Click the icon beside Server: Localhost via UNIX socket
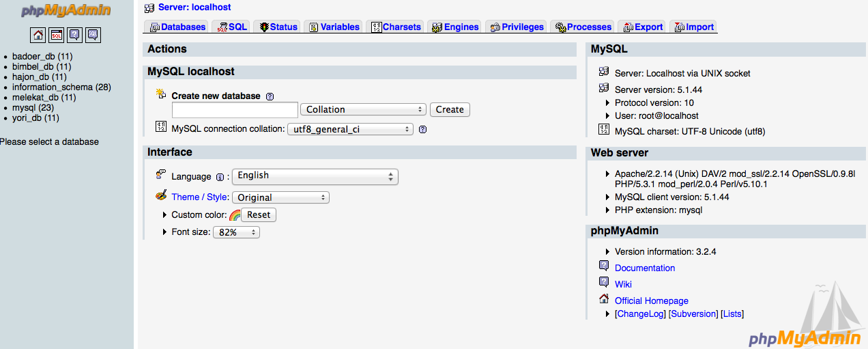This screenshot has height=349, width=868. point(604,71)
